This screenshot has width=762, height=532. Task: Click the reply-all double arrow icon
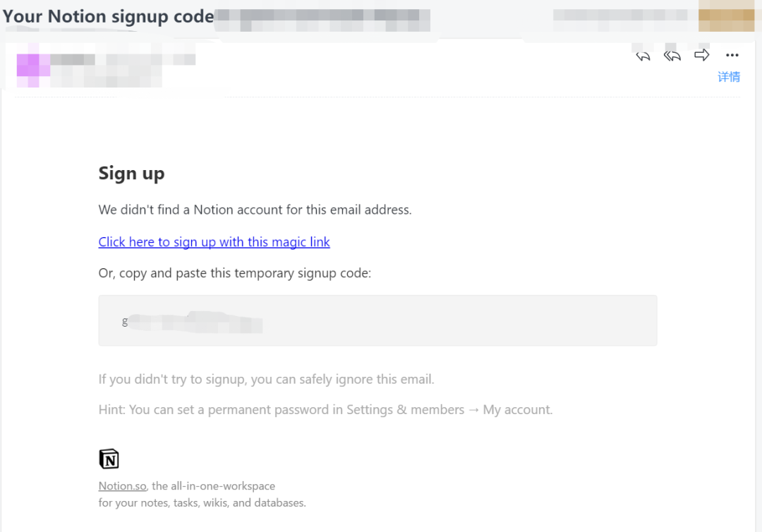pos(672,56)
